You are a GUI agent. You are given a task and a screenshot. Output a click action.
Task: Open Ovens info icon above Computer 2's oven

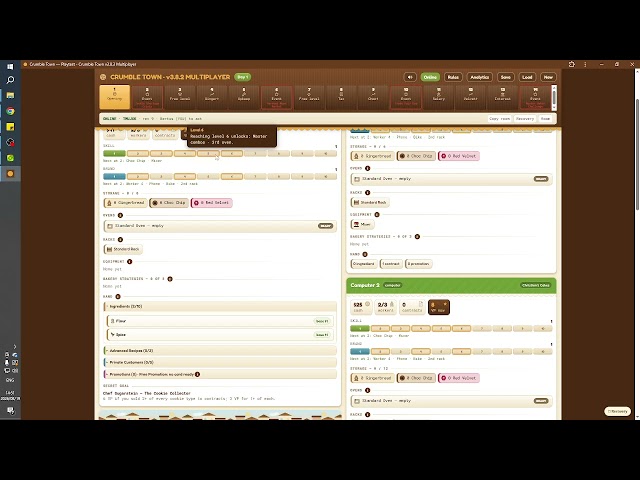coord(367,390)
